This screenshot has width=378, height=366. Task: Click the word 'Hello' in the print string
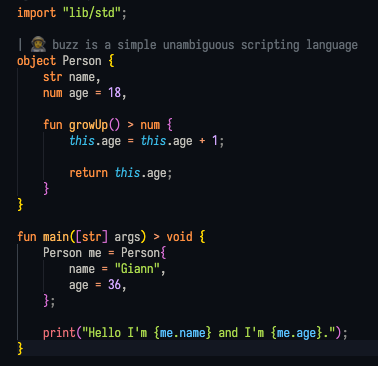[x=104, y=333]
